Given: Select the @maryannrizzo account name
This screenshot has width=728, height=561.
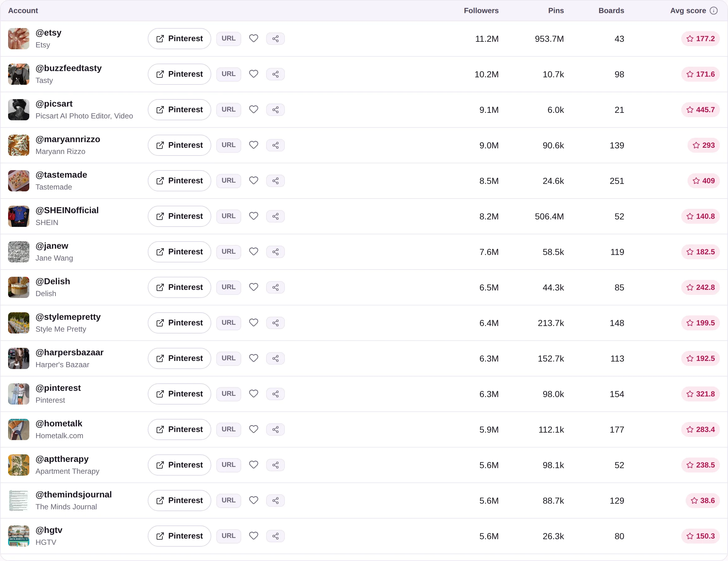Looking at the screenshot, I should (68, 139).
